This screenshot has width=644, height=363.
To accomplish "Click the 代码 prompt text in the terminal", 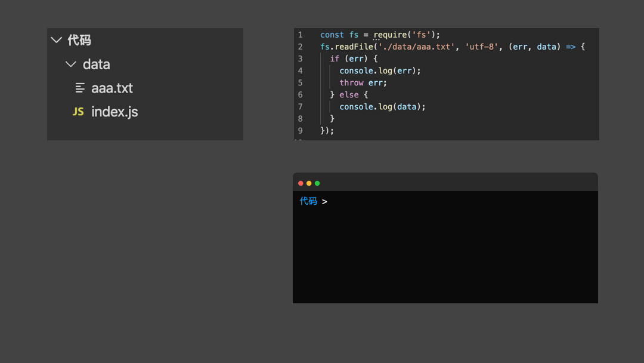I will point(308,201).
